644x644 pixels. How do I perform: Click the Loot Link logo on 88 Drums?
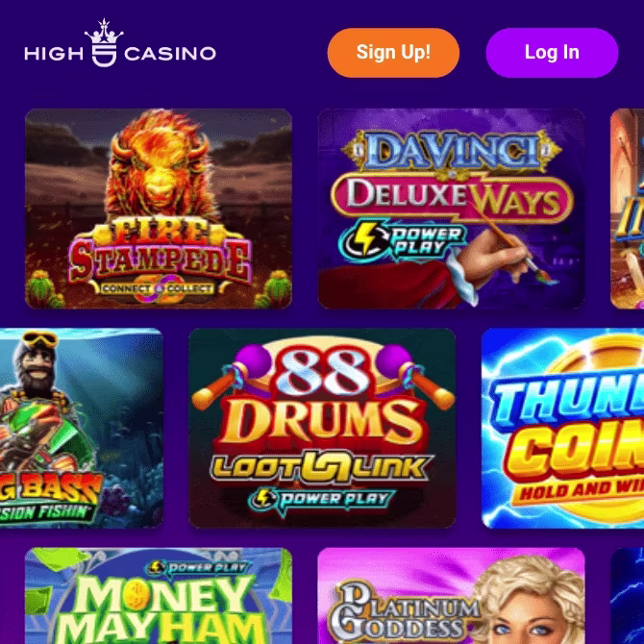click(x=322, y=466)
